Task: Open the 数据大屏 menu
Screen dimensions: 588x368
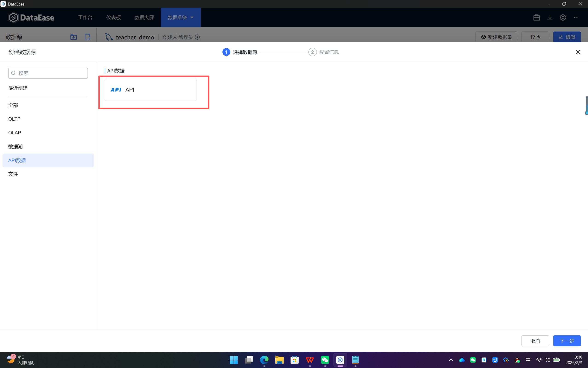Action: pyautogui.click(x=144, y=17)
